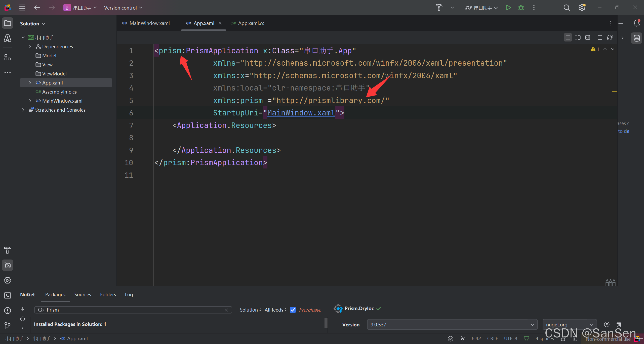
Task: Expand the Dependencies tree node
Action: 30,47
